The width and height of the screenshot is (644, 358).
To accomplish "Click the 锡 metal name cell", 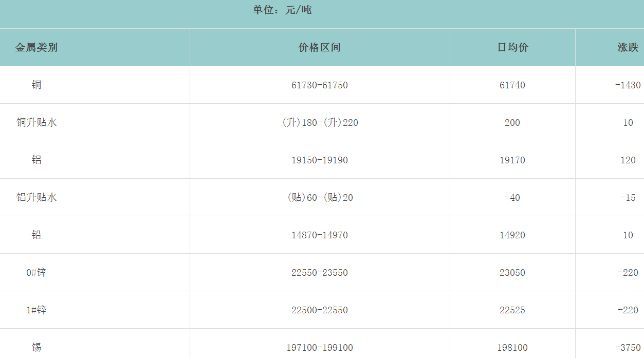I will 36,348.
